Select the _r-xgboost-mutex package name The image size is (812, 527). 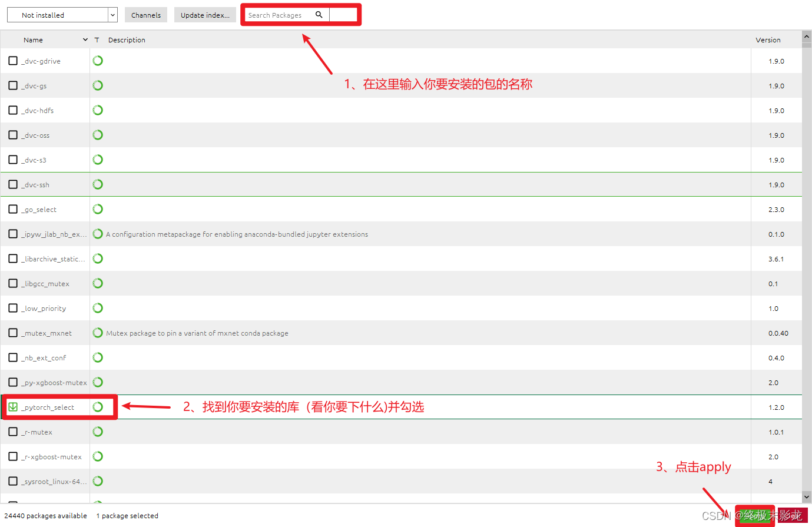point(52,457)
